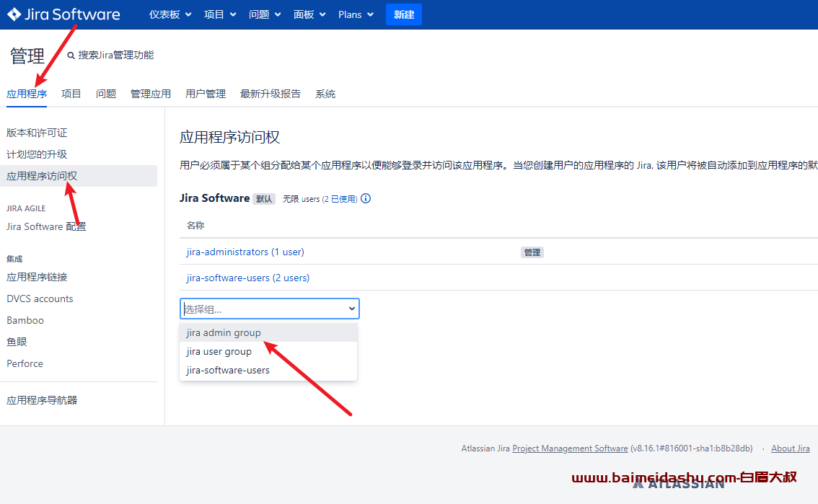Switch to the 项目 admin tab
The width and height of the screenshot is (818, 504).
pos(71,94)
